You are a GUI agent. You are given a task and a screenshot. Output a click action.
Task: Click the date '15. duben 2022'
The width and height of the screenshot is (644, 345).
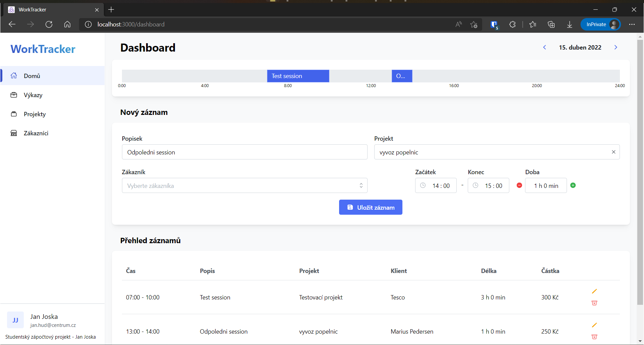pyautogui.click(x=580, y=47)
